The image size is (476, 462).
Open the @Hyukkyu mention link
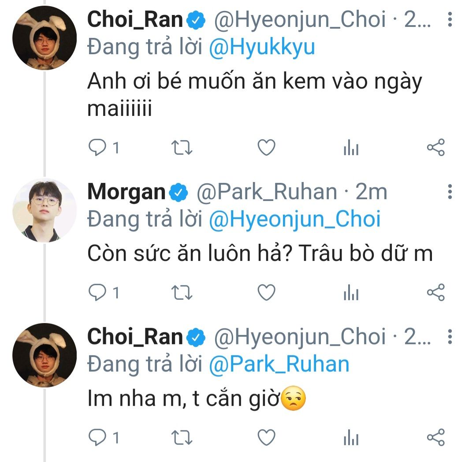(262, 47)
